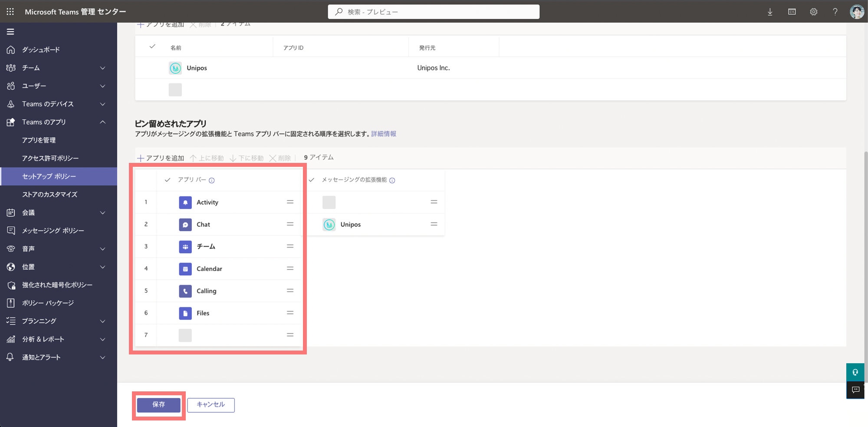Open アプリを管理 page
This screenshot has height=427, width=868.
[39, 140]
